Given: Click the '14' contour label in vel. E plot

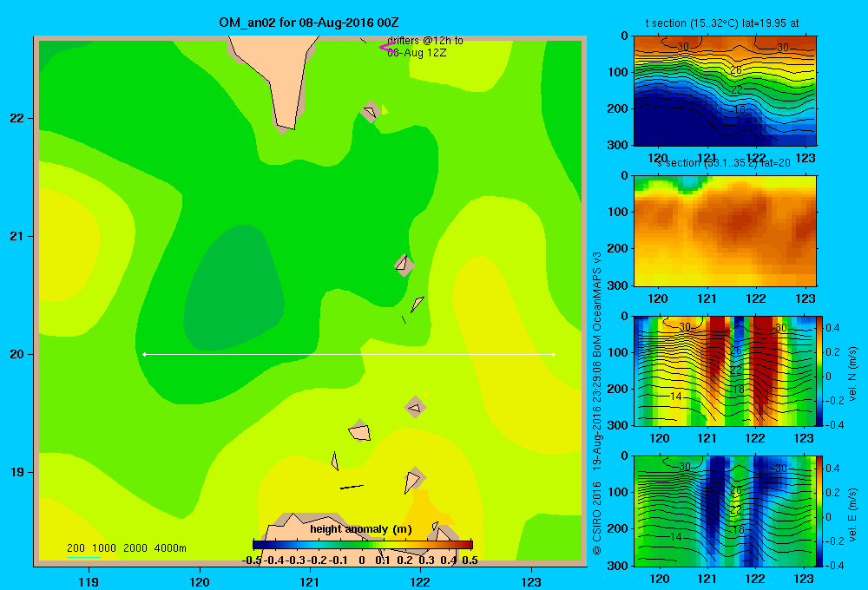Looking at the screenshot, I should [x=675, y=536].
